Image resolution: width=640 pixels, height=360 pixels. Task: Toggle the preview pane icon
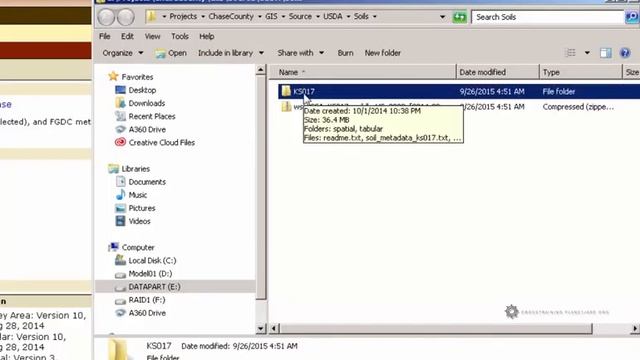tap(606, 53)
